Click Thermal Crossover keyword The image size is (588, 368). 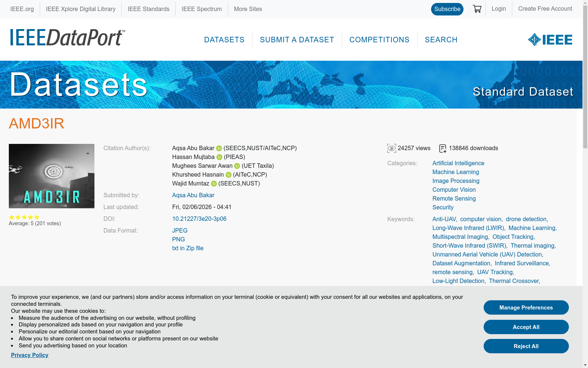pyautogui.click(x=514, y=281)
